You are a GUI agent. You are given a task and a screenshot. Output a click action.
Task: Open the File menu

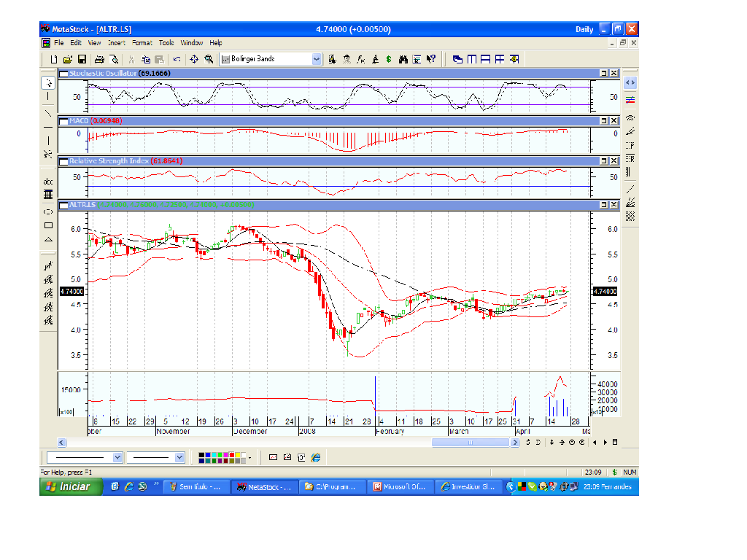58,43
